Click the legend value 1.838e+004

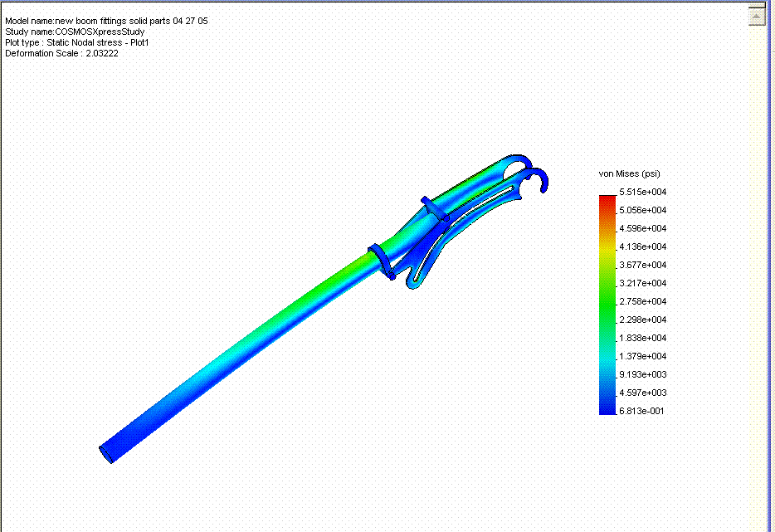pyautogui.click(x=642, y=338)
